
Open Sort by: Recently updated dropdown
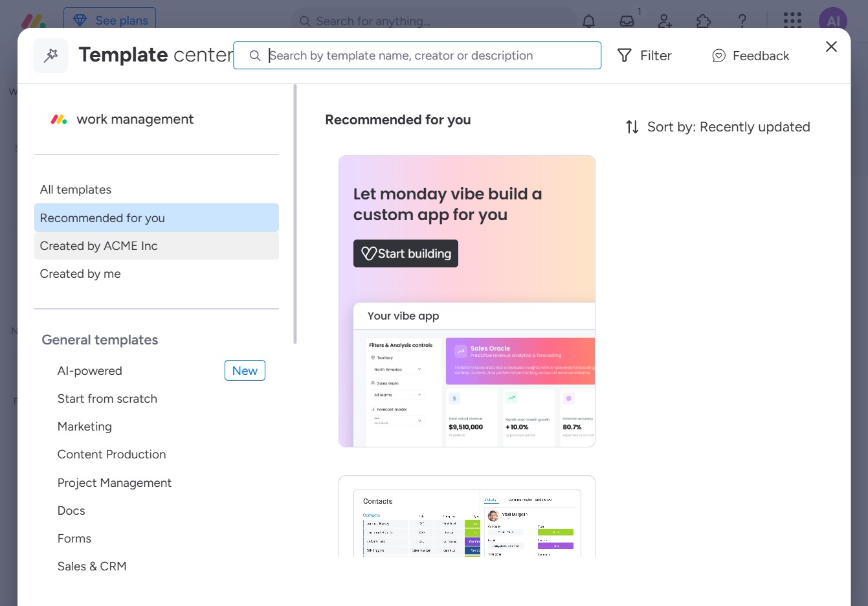click(x=718, y=127)
